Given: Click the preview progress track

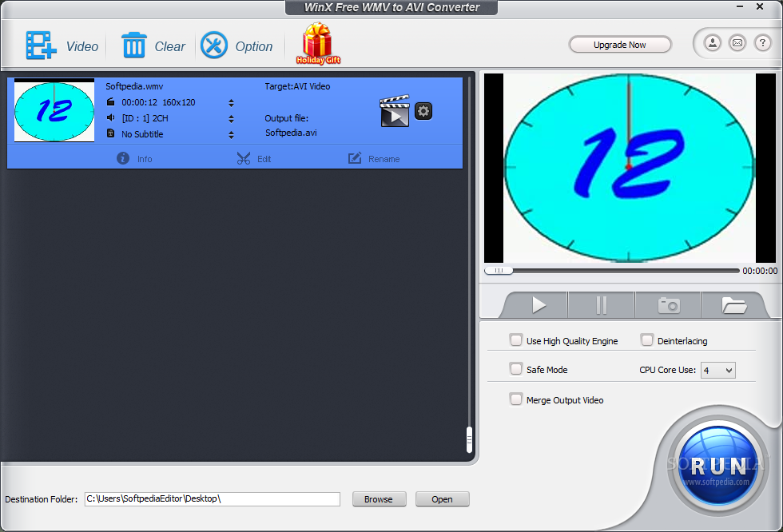Looking at the screenshot, I should (x=612, y=271).
